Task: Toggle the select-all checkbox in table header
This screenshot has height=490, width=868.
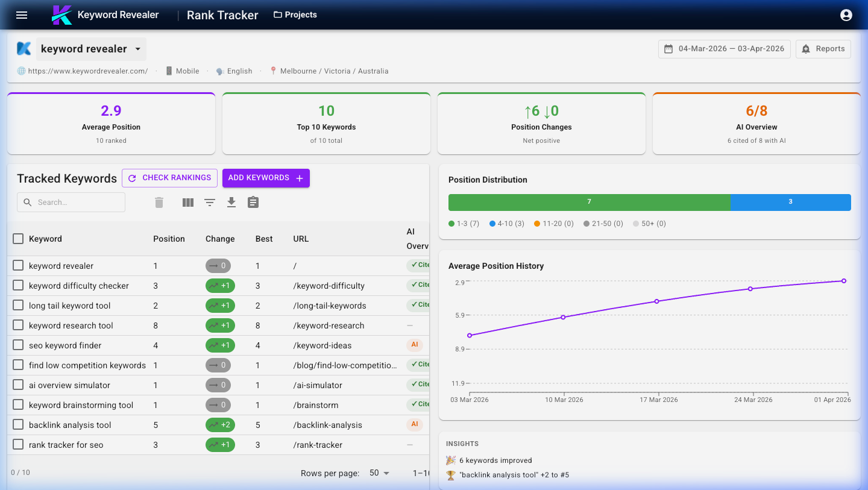Action: (x=18, y=239)
